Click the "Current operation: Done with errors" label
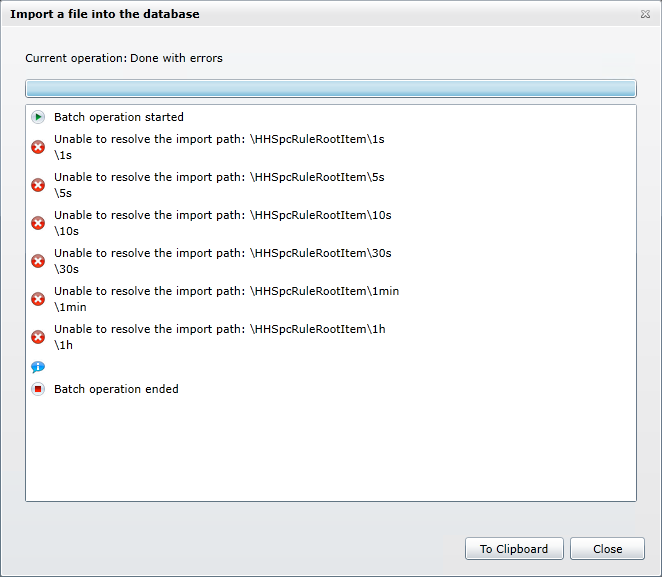The height and width of the screenshot is (577, 662). [x=124, y=58]
